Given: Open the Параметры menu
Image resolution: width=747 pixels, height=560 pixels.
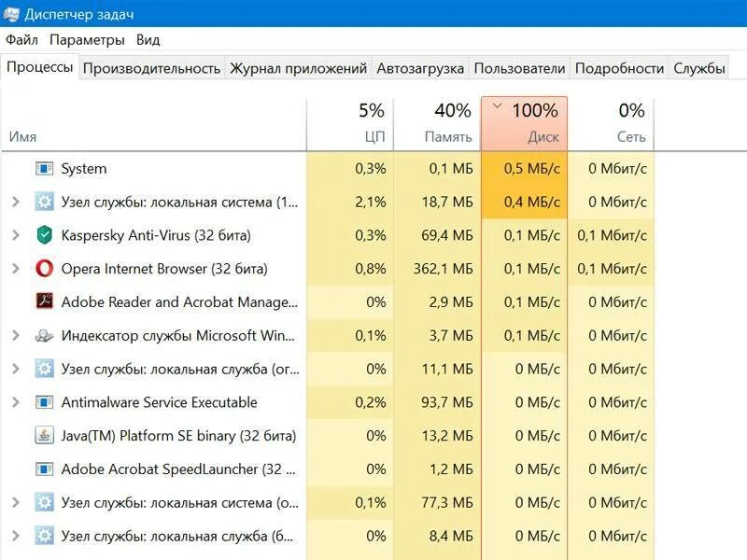Looking at the screenshot, I should [x=87, y=40].
